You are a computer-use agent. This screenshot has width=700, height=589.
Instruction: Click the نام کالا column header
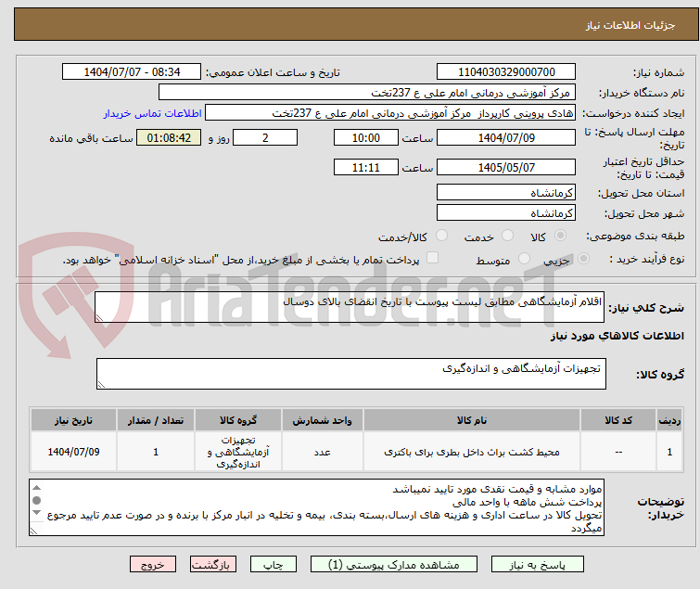click(471, 420)
